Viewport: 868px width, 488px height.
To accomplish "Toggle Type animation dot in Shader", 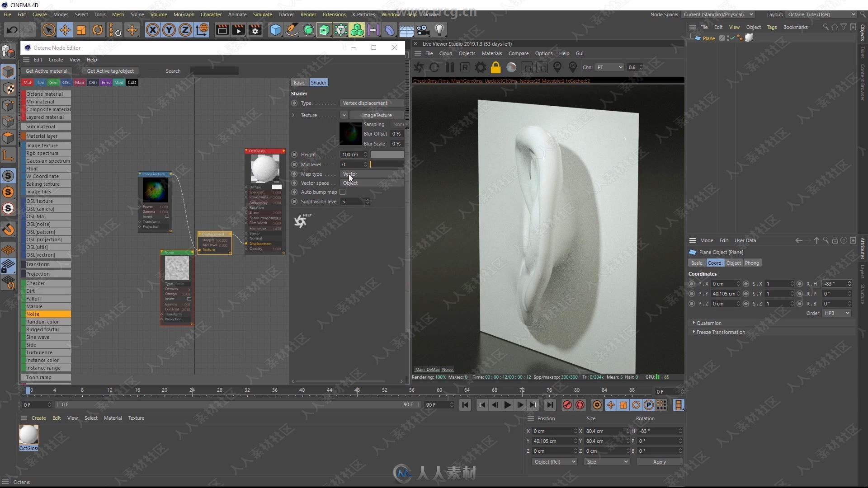I will click(295, 103).
